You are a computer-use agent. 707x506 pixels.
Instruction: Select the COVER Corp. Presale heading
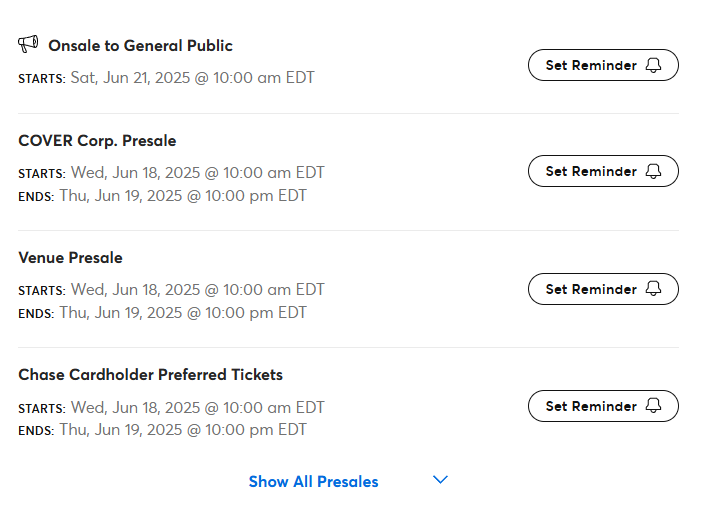click(97, 141)
